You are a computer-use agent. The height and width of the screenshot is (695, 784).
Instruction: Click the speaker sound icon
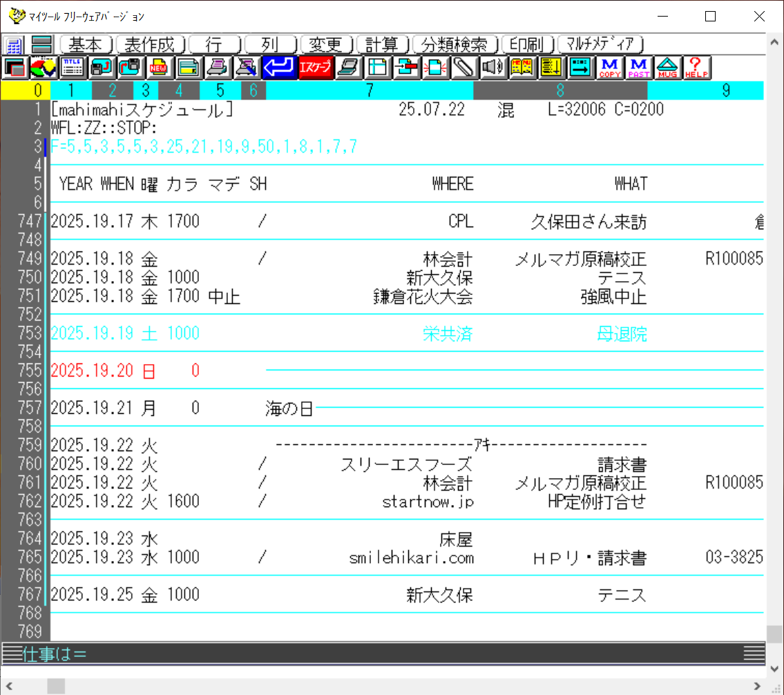(x=491, y=67)
